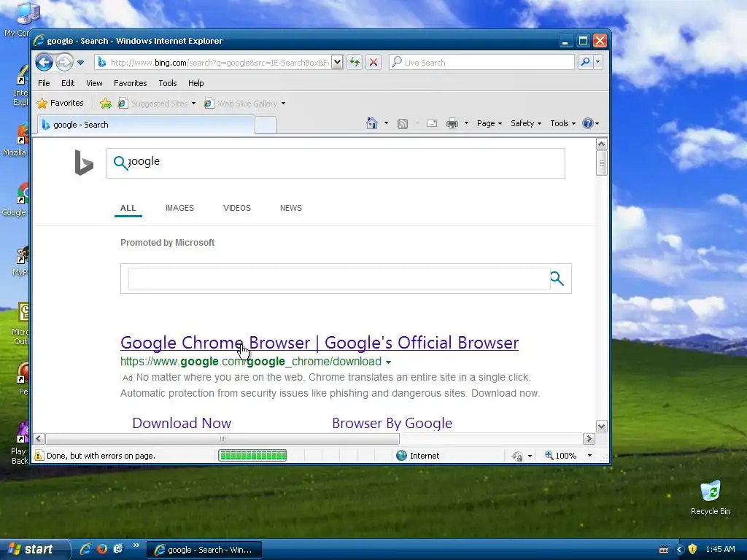Screen dimensions: 747x560
Task: Click the promoted box search magnifier
Action: pos(557,278)
